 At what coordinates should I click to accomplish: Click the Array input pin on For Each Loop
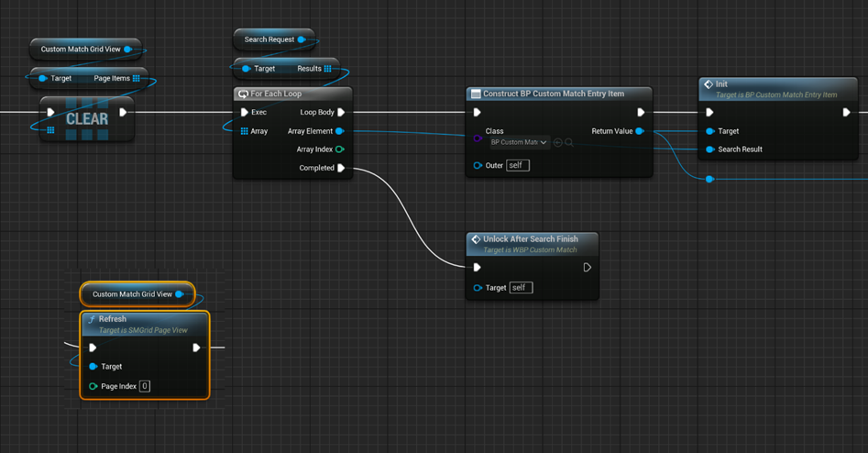[x=244, y=131]
